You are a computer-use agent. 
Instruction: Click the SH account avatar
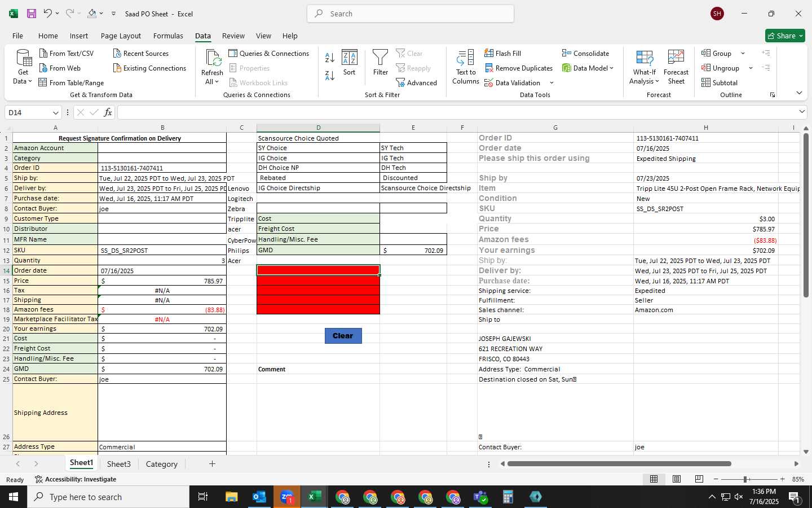point(717,14)
